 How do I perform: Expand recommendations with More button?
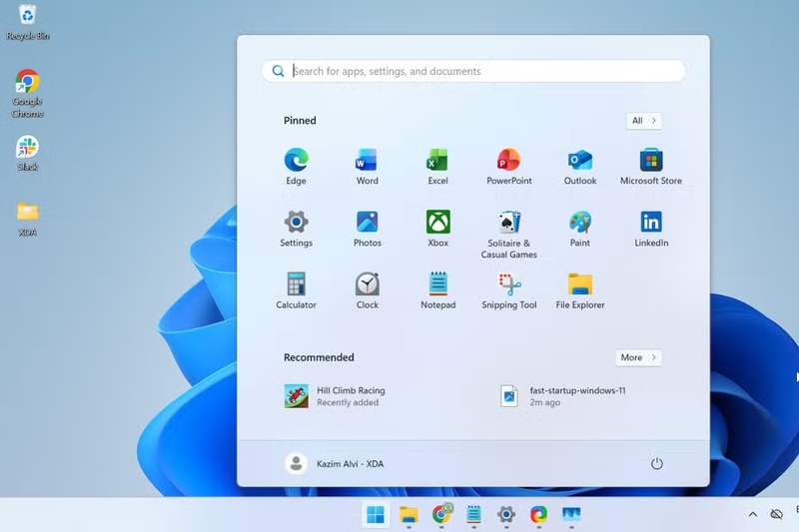pyautogui.click(x=638, y=357)
